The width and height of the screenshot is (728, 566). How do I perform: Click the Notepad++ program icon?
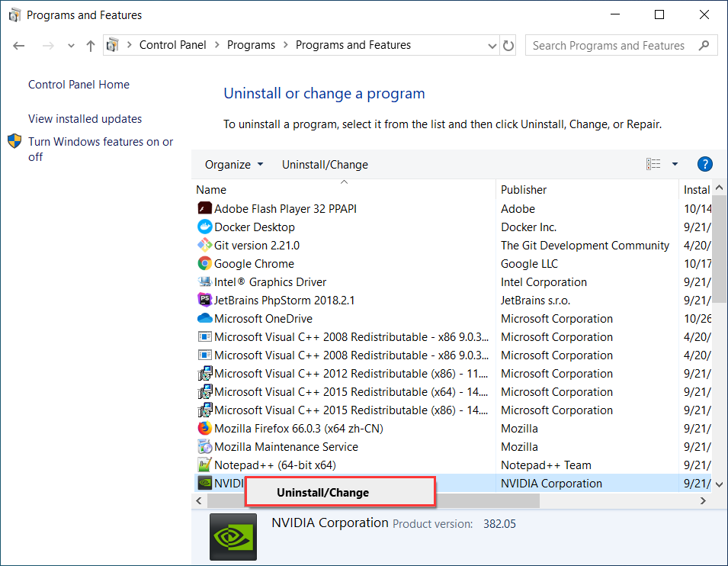point(204,465)
